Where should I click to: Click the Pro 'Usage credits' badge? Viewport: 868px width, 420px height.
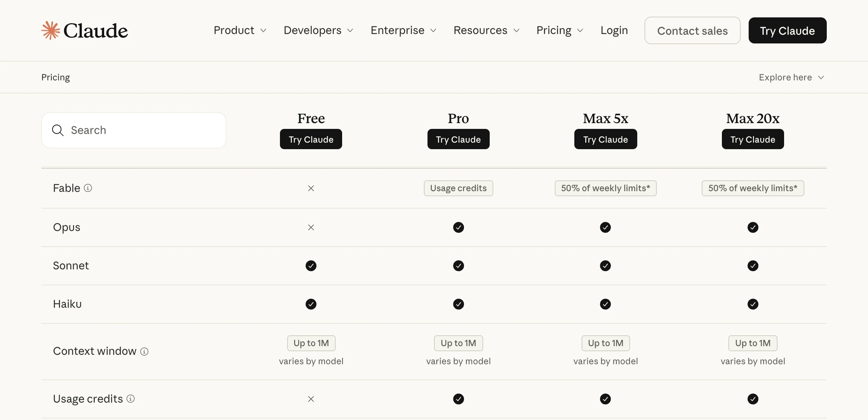click(x=458, y=188)
